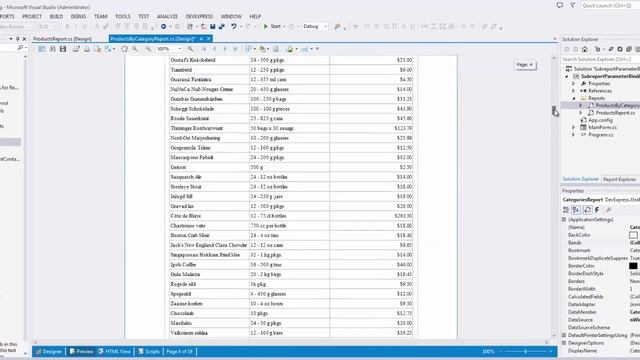Switch to the ProductsReport.cs [Design] tab

[x=62, y=39]
